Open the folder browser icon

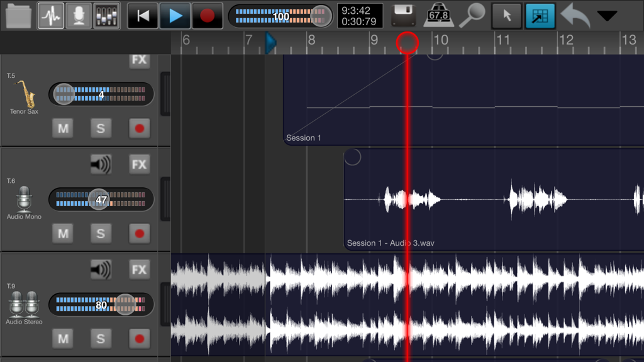pyautogui.click(x=18, y=15)
